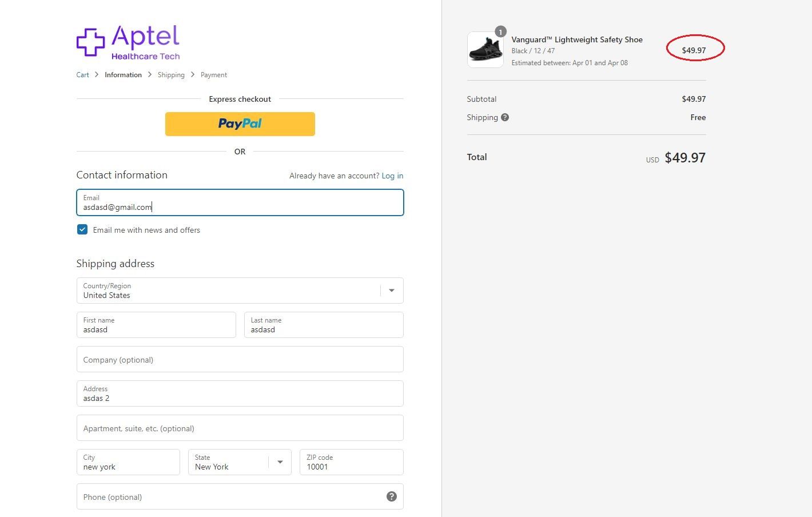Click the phone field help icon
Screen dimensions: 812x517
click(392, 496)
